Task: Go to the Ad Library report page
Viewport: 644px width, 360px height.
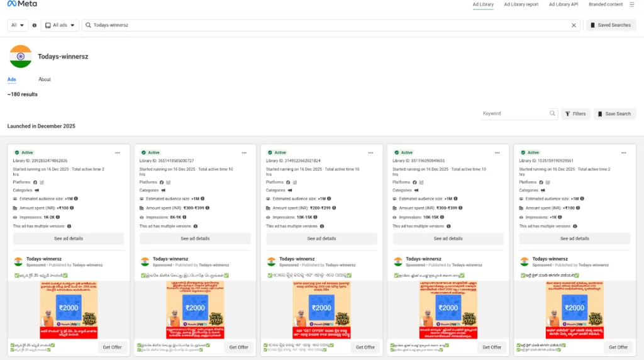Action: click(x=521, y=4)
